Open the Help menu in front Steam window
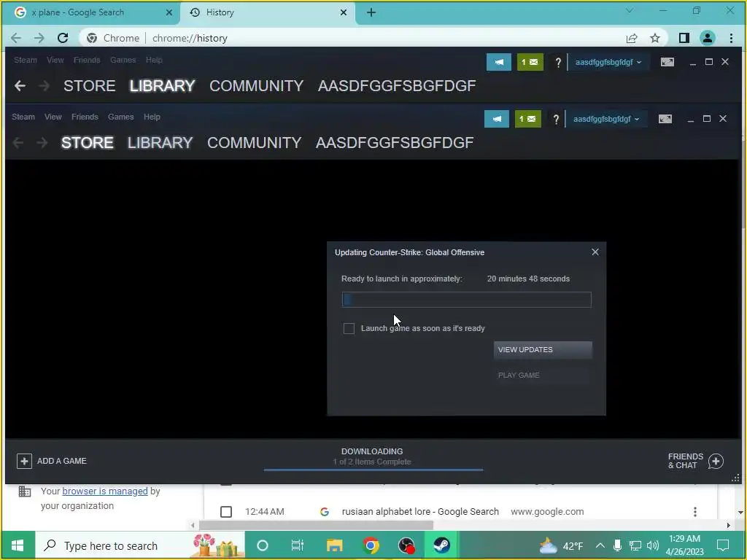The width and height of the screenshot is (747, 560). 152,117
